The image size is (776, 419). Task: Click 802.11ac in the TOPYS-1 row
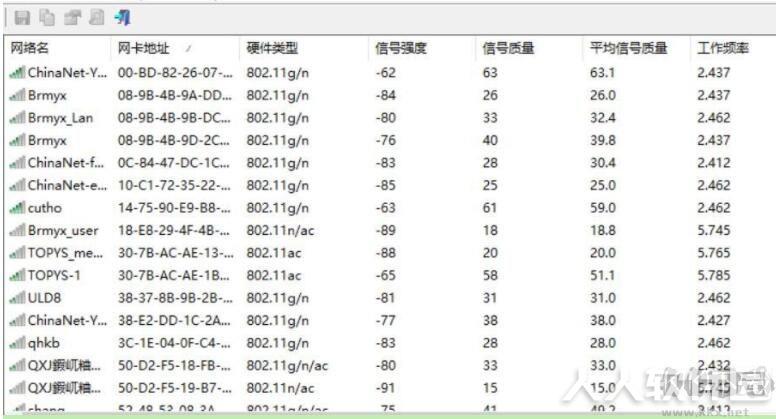274,276
